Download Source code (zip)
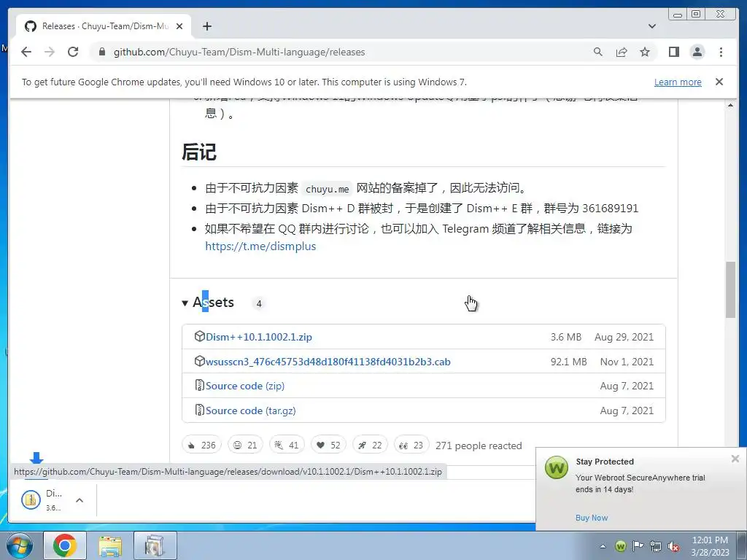The width and height of the screenshot is (747, 560). 245,386
